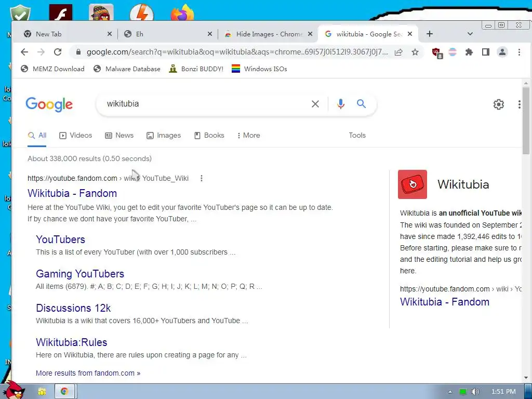The height and width of the screenshot is (399, 532).
Task: Open a new browser tab
Action: (x=430, y=34)
